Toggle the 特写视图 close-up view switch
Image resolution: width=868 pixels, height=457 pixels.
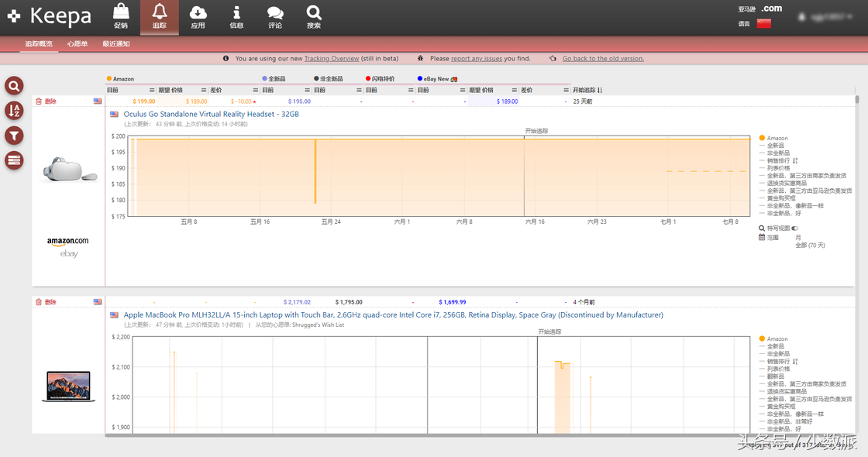click(795, 228)
